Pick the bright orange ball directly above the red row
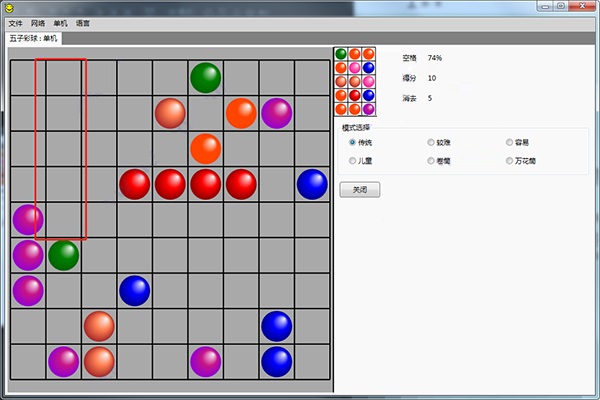 205,148
